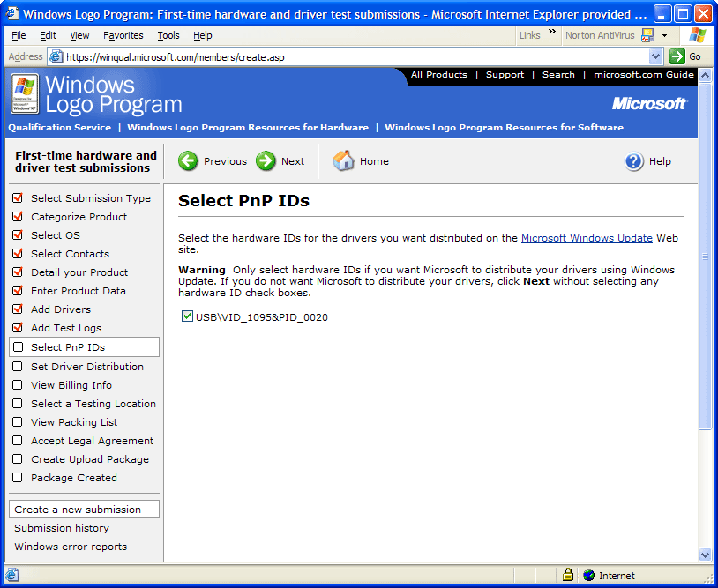Viewport: 718px width, 588px height.
Task: Click the padlock security icon in status bar
Action: pos(568,575)
